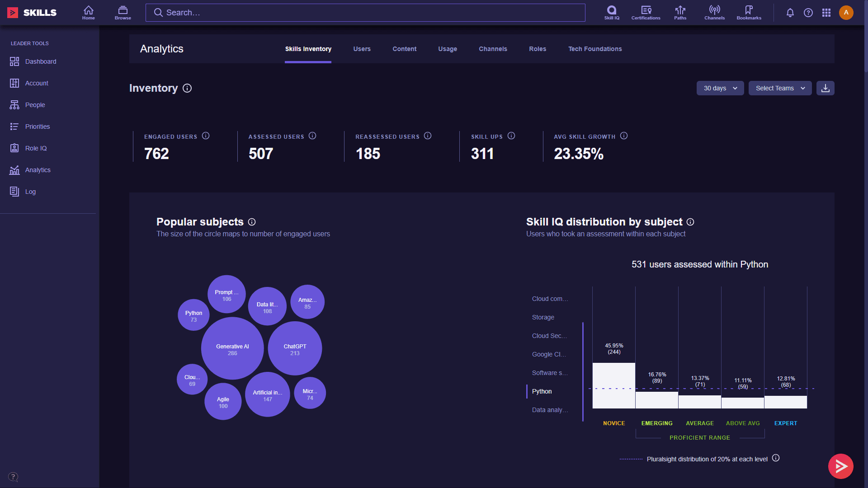Select Python in the Skill IQ distribution list
Image resolution: width=868 pixels, height=488 pixels.
[x=541, y=391]
